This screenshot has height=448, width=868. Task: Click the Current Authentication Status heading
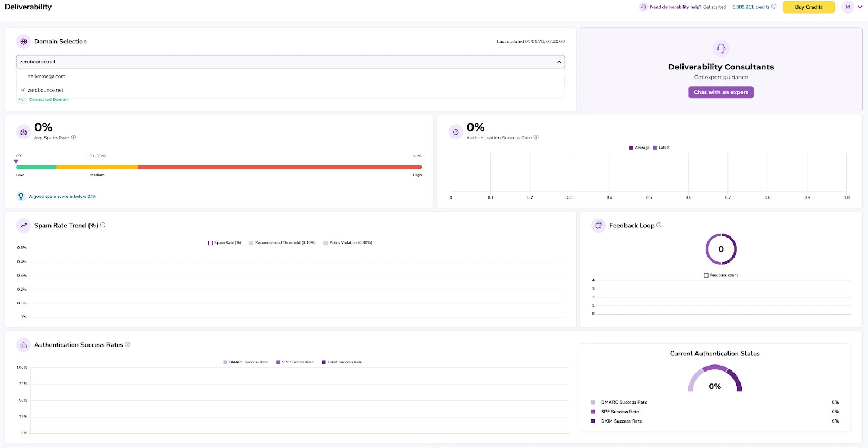(715, 354)
